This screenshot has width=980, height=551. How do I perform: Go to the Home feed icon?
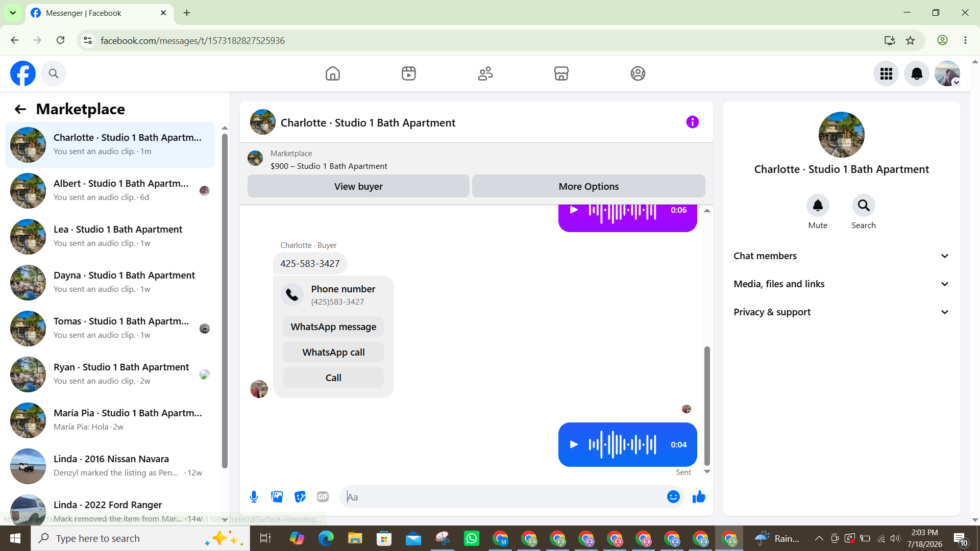[x=333, y=73]
